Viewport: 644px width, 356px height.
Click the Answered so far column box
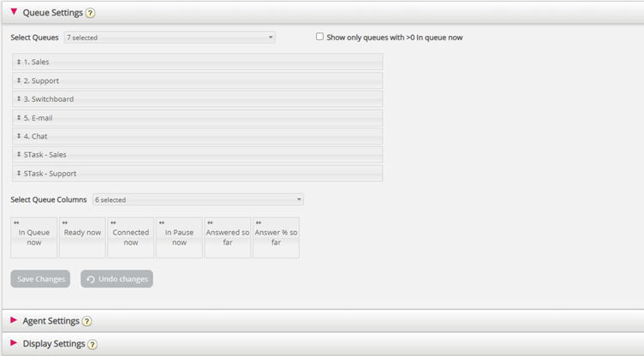click(228, 238)
